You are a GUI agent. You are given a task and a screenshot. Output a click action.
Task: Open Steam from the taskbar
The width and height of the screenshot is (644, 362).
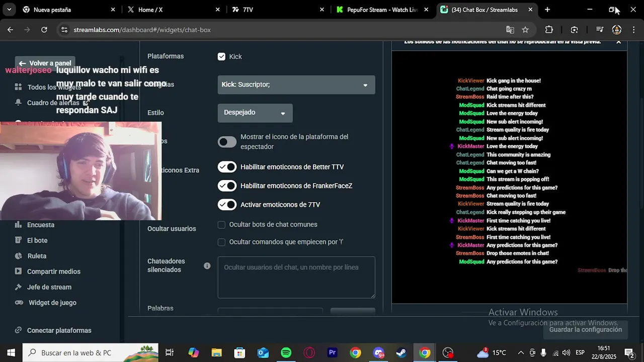pos(402,353)
